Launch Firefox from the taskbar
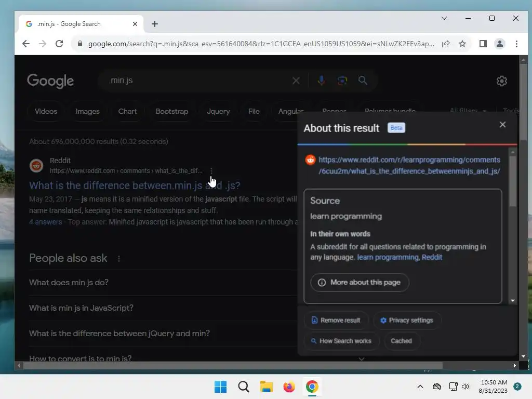This screenshot has width=532, height=399. 289,387
